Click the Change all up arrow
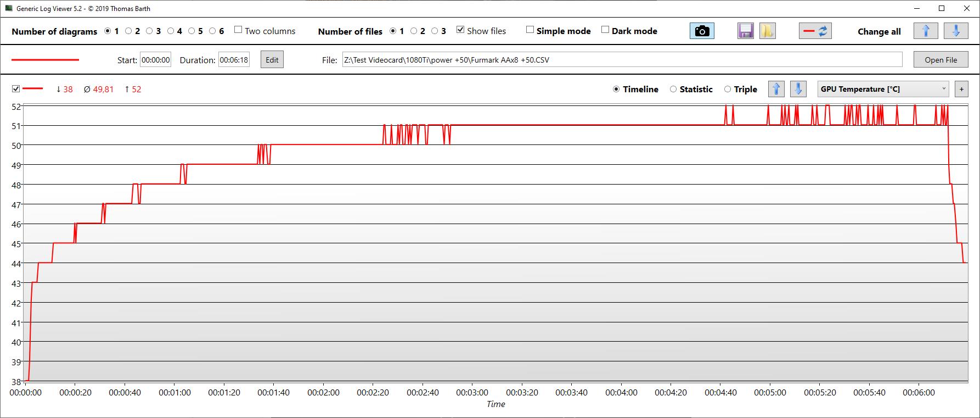 (x=926, y=31)
